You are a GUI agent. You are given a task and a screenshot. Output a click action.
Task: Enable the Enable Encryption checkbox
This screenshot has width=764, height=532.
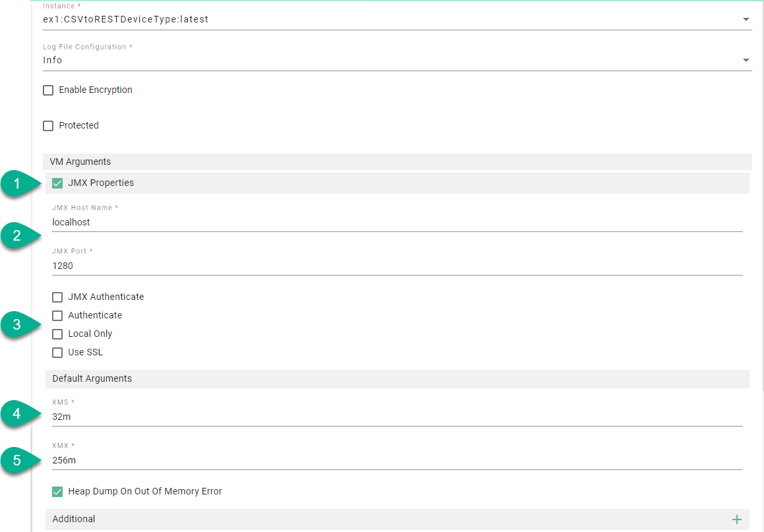[x=48, y=90]
